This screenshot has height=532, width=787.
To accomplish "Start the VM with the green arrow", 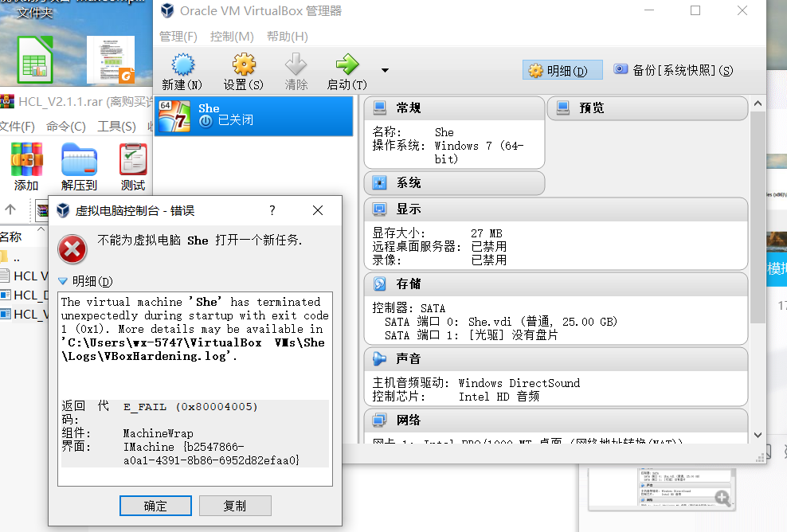I will click(x=347, y=65).
